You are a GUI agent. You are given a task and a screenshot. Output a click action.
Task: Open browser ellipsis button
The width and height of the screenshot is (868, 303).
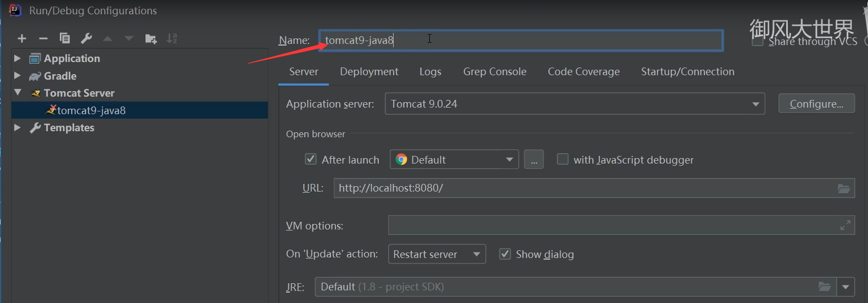534,160
